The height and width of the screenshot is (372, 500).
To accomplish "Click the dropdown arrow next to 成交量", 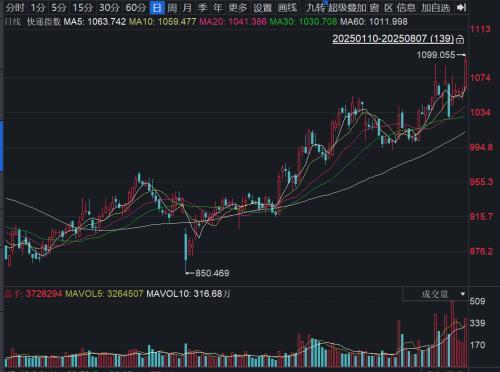I will [462, 294].
